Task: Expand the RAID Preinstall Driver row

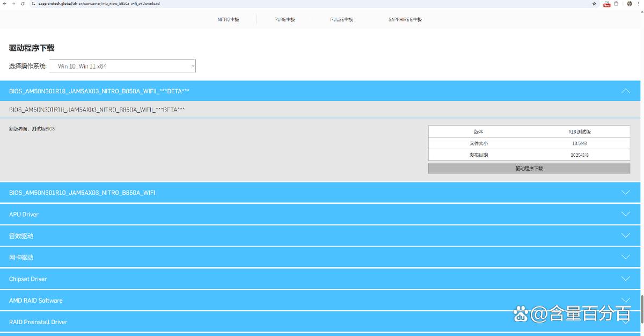Action: (320, 322)
